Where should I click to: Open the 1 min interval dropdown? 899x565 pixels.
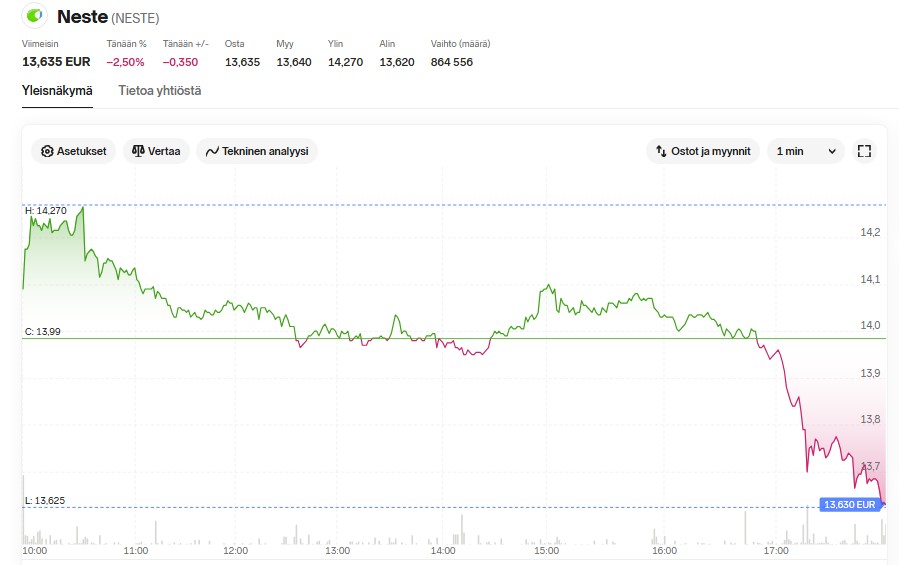tap(806, 151)
